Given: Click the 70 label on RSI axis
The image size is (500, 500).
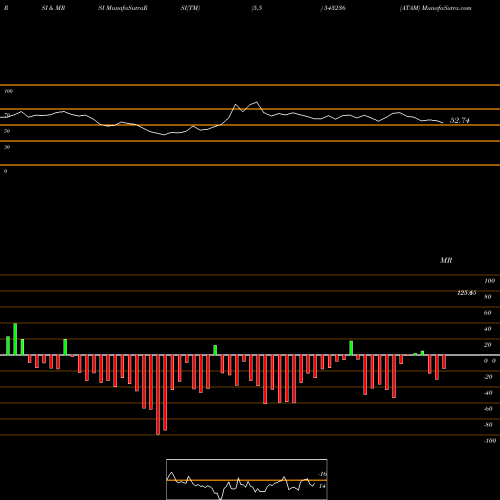Looking at the screenshot, I should pyautogui.click(x=7, y=115).
